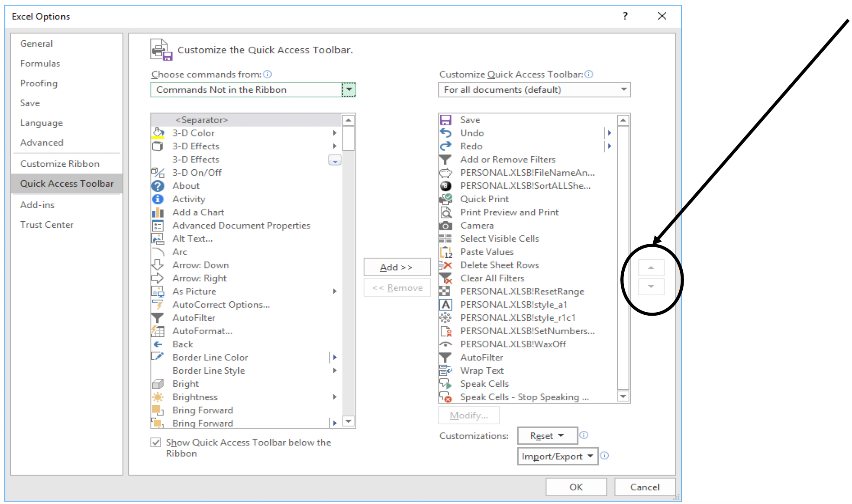This screenshot has width=852, height=504.
Task: Expand the Border Line Style submenu arrow
Action: tap(335, 371)
